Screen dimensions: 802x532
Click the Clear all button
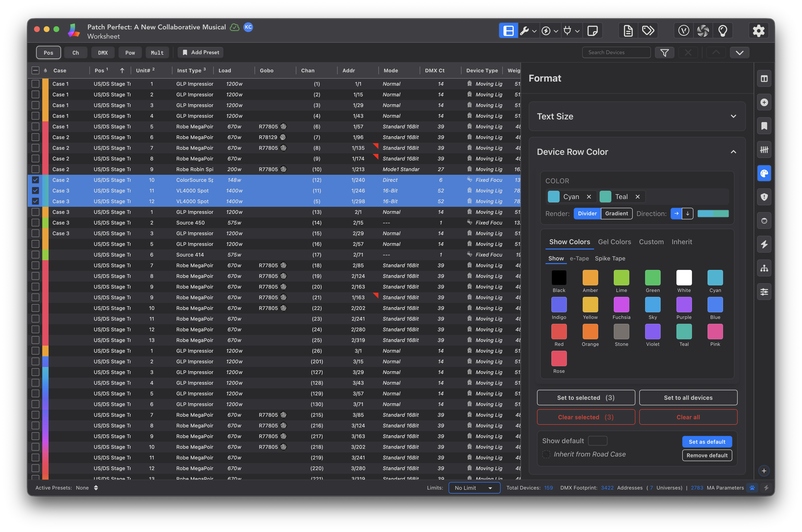pos(688,417)
